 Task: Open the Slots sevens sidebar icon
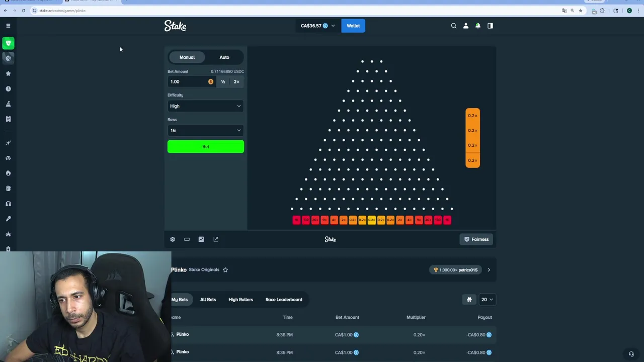[x=8, y=158]
